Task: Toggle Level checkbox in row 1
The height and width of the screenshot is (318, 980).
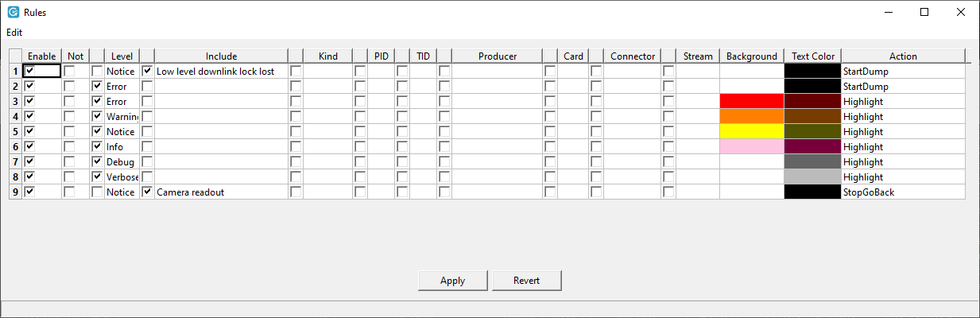Action: (97, 72)
